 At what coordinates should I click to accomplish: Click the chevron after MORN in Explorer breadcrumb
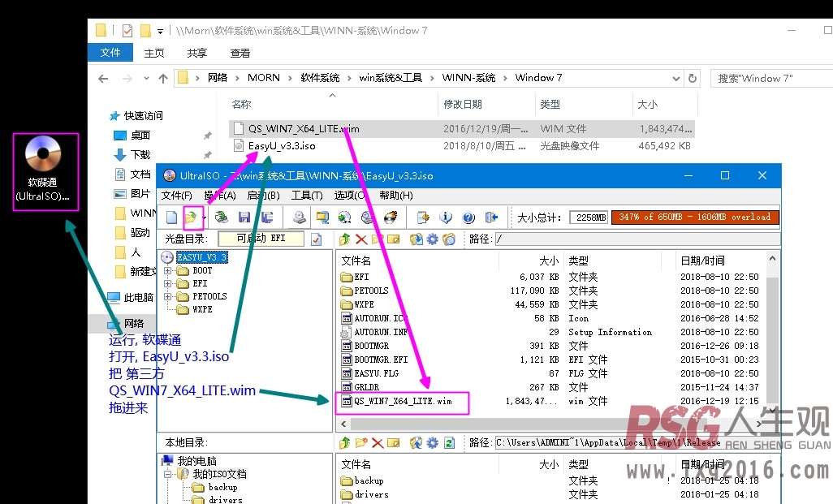pos(290,79)
